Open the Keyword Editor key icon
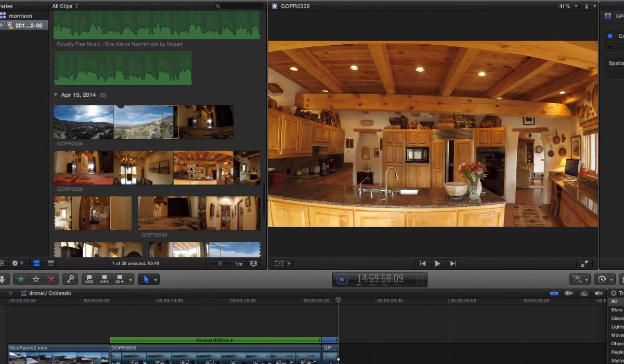Viewport: 624px width, 364px height. click(x=69, y=279)
